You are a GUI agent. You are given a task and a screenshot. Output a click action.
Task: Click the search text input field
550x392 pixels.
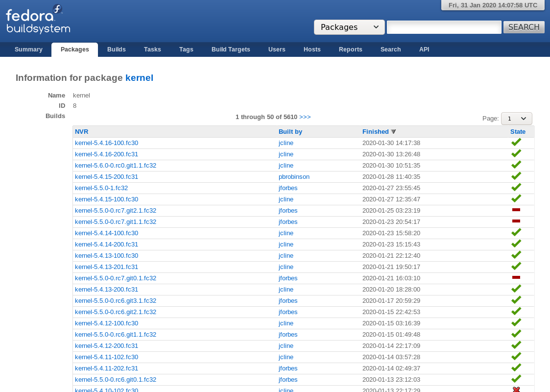click(444, 27)
